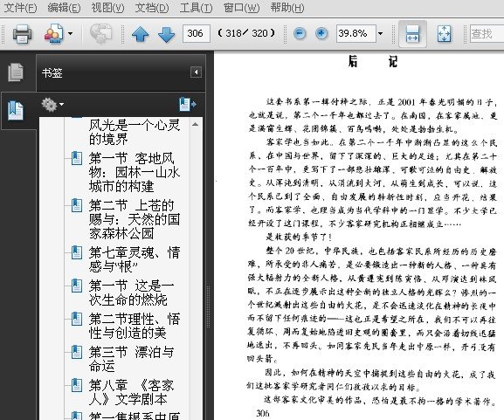Open the 窗口(W) menu
504x420 pixels.
(x=242, y=7)
